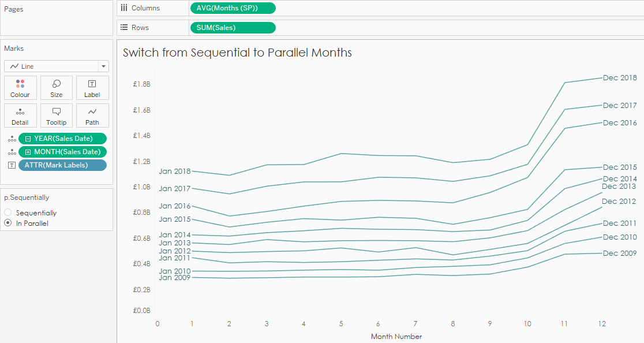This screenshot has height=343, width=644.
Task: Expand the MONTH(Sales Date) pill hierarchy
Action: (x=28, y=152)
